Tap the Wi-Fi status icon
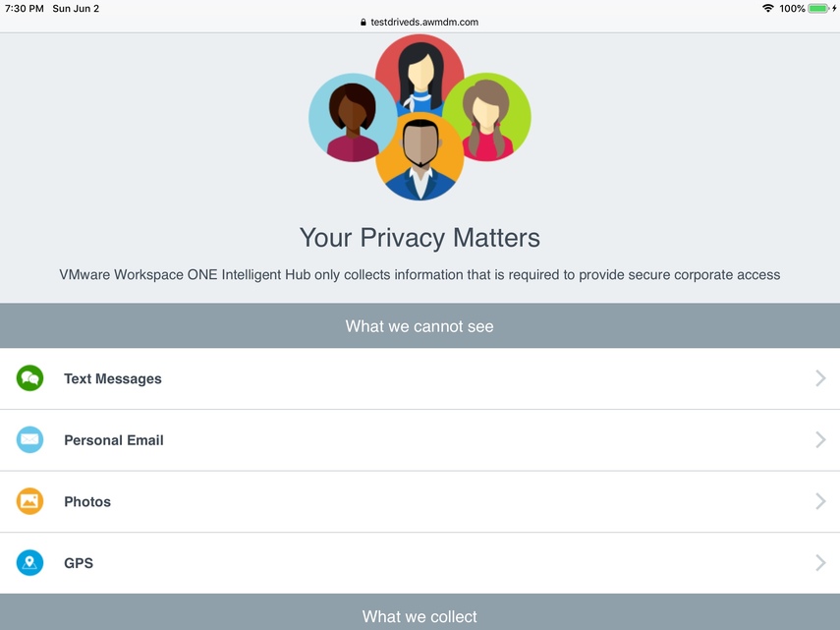The image size is (840, 630). pyautogui.click(x=767, y=8)
